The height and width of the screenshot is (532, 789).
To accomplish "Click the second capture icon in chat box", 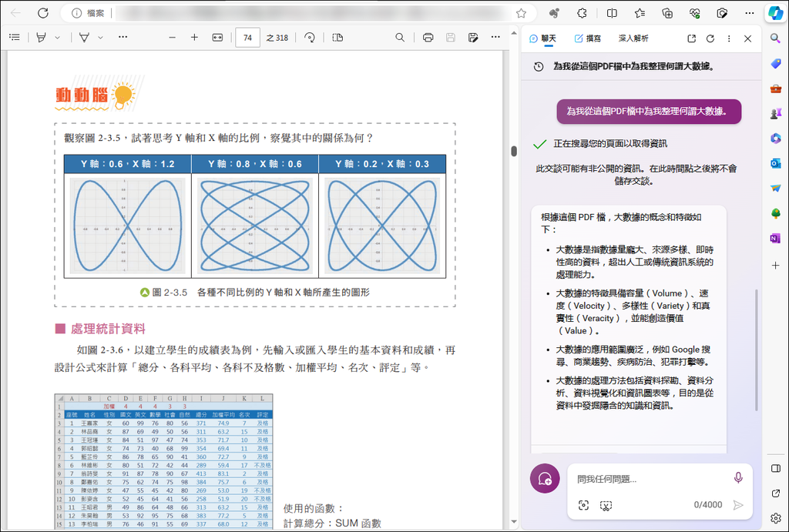I will coord(606,505).
